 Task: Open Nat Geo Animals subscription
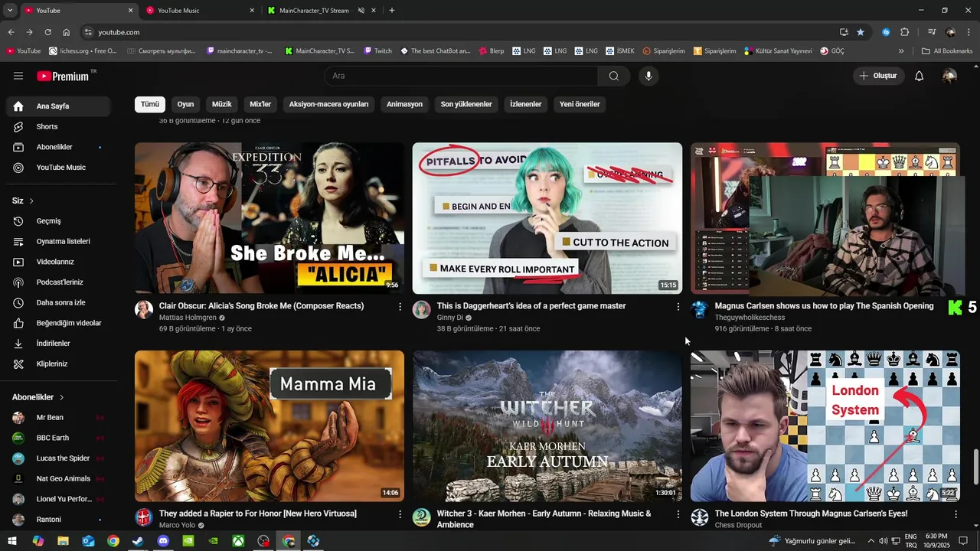(x=58, y=479)
